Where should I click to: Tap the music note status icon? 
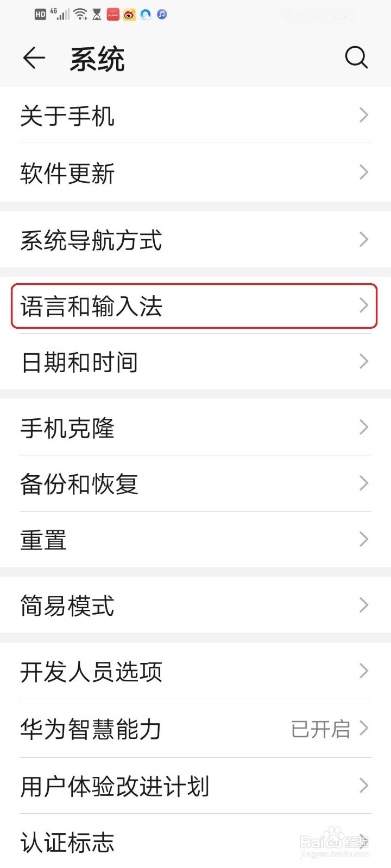[x=162, y=15]
